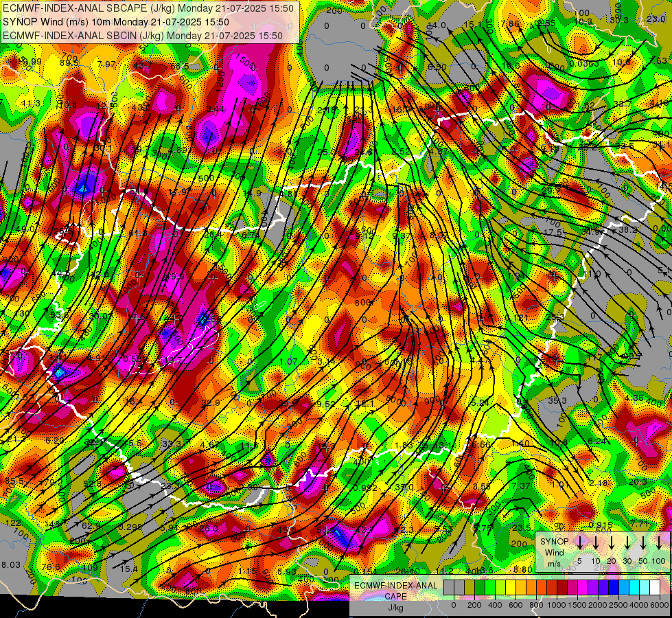
Task: Click station value 33.3
Action: coord(172,444)
